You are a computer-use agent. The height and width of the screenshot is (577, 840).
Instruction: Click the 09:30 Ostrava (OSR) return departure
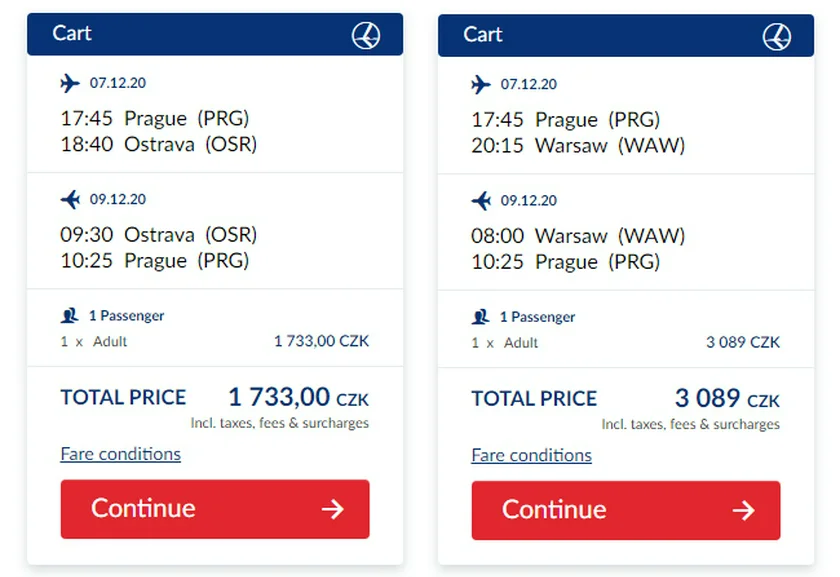[x=158, y=235]
